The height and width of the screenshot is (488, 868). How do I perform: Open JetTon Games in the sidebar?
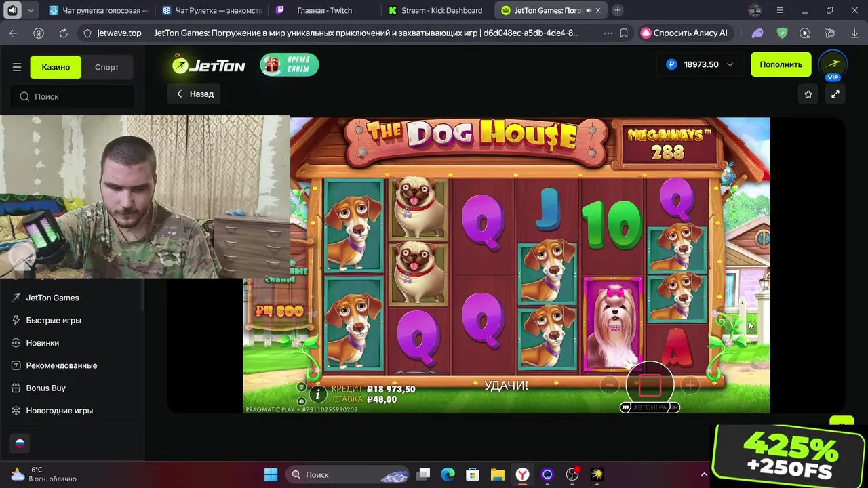(x=52, y=298)
